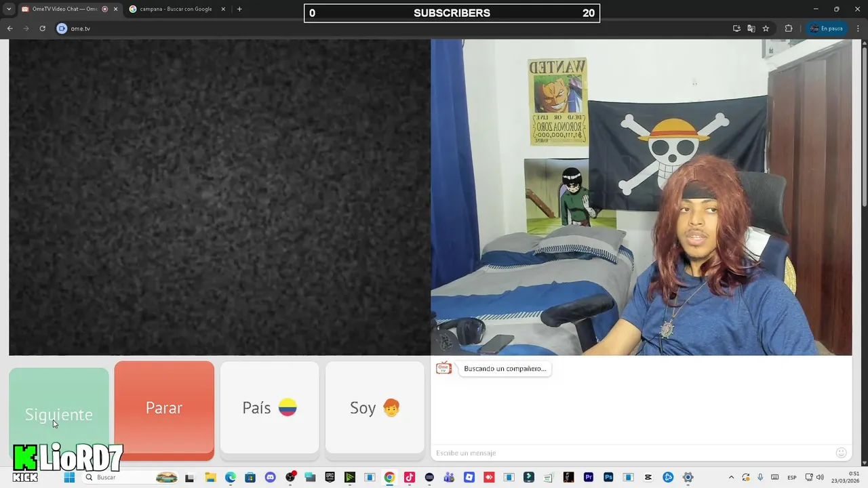The image size is (868, 488).
Task: Open the emoji picker in chat
Action: [x=841, y=453]
